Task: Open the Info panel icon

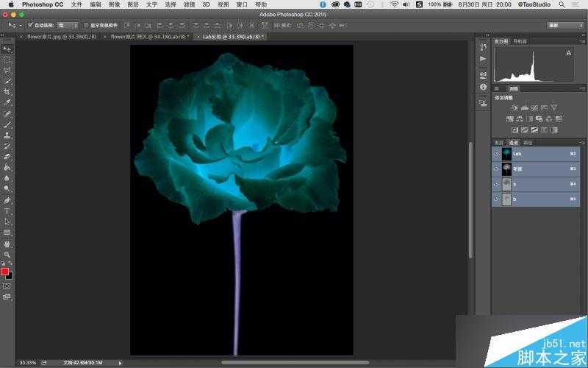Action: pyautogui.click(x=483, y=87)
